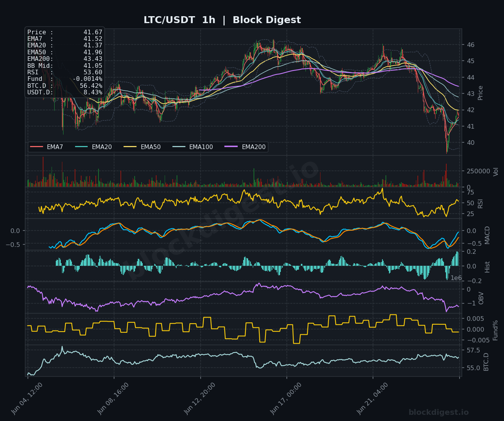Select the EMA20 41.37 readout row
The image size is (504, 421).
click(x=65, y=45)
